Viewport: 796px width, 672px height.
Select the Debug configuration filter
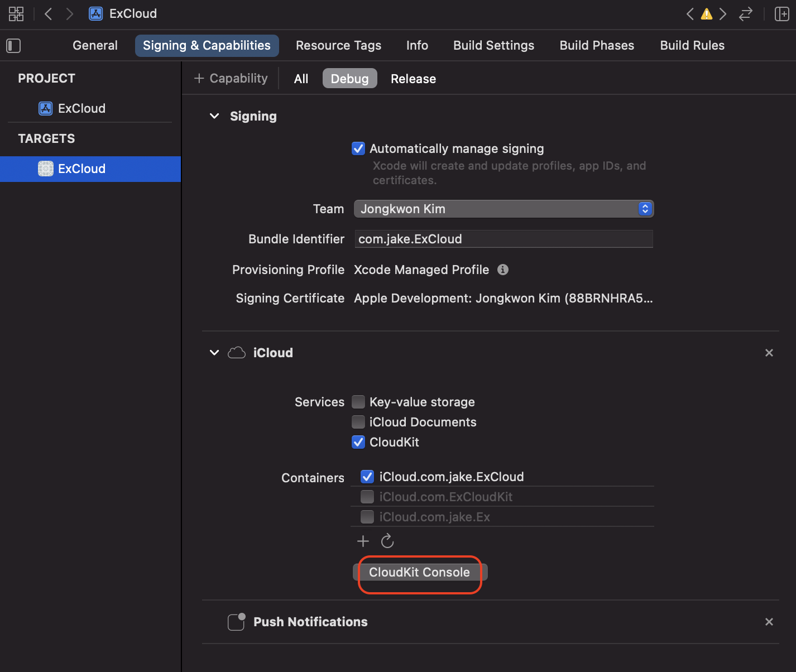[x=350, y=79]
